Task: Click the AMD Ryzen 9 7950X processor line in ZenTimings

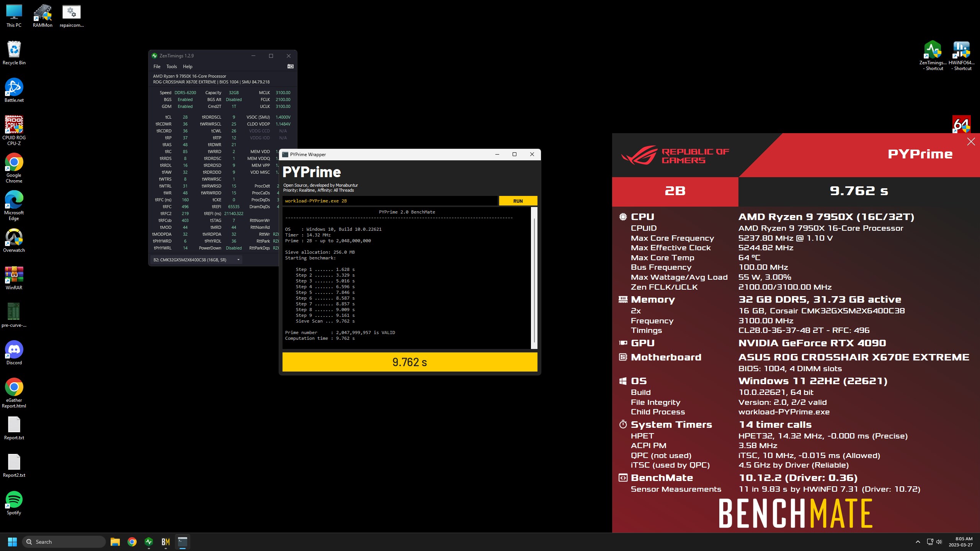Action: pos(189,76)
